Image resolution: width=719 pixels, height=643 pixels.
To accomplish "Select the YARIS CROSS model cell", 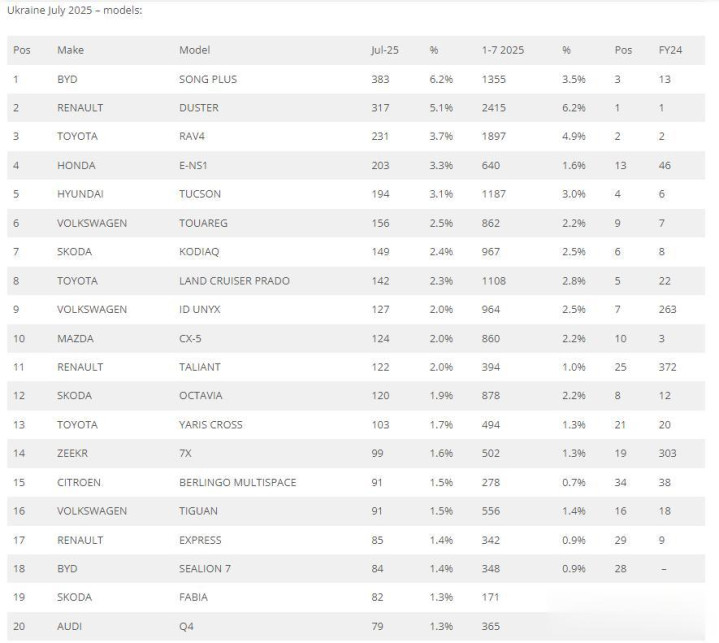I will pyautogui.click(x=210, y=425).
